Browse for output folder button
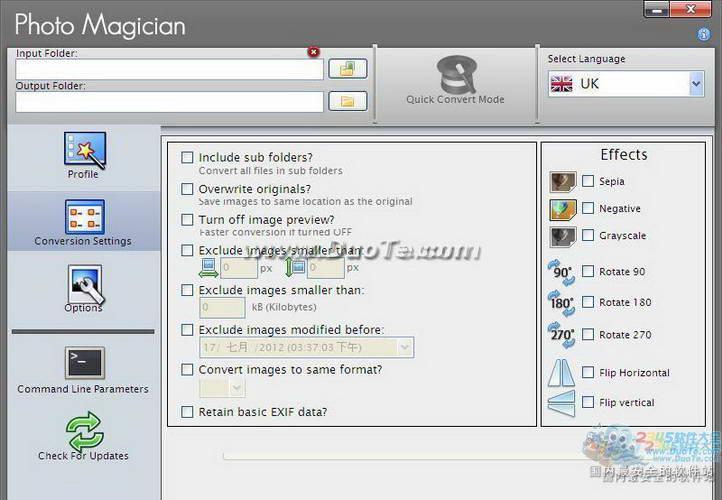 coord(348,101)
